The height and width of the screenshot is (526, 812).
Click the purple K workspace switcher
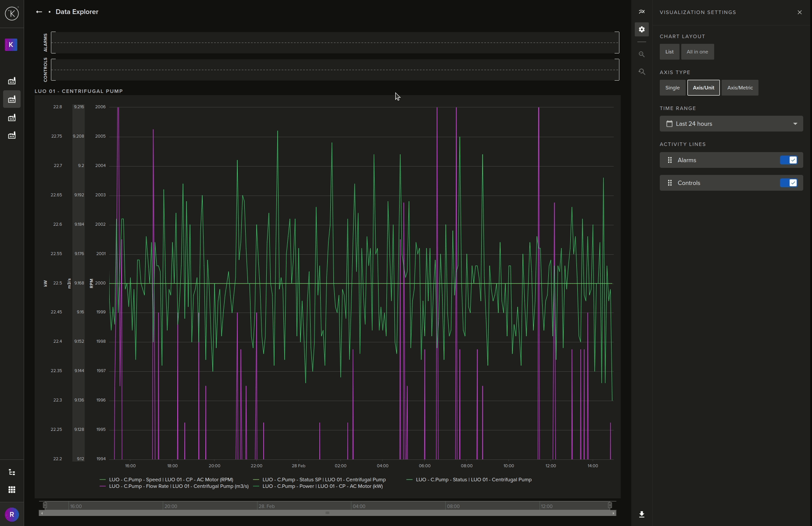click(x=11, y=45)
